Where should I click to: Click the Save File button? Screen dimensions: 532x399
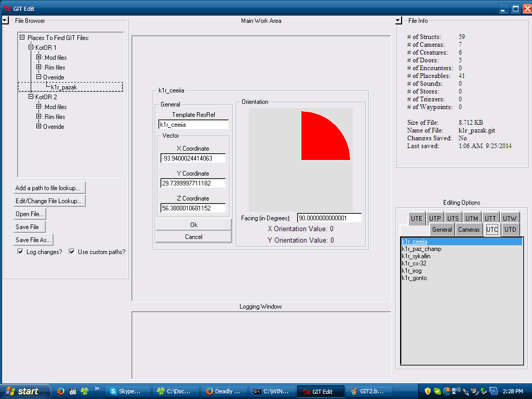pyautogui.click(x=30, y=227)
